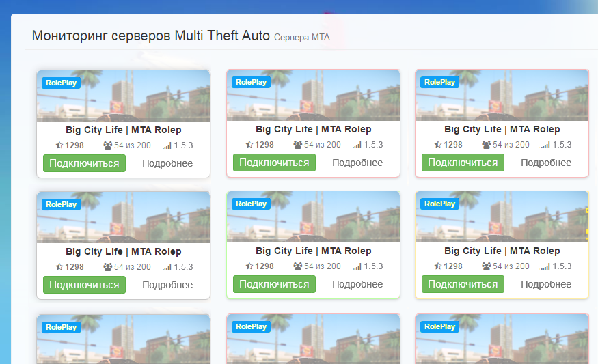Screen dimensions: 598x364
Task: Click the players icon in green-bordered card
Action: [297, 266]
